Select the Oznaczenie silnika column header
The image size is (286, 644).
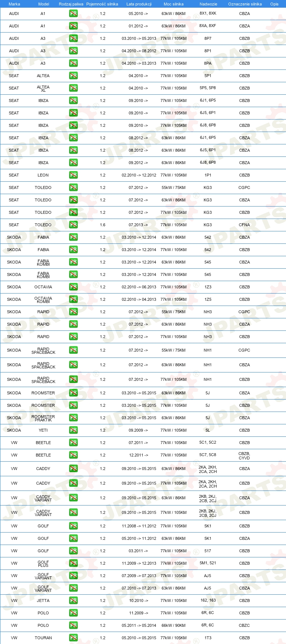click(x=245, y=4)
